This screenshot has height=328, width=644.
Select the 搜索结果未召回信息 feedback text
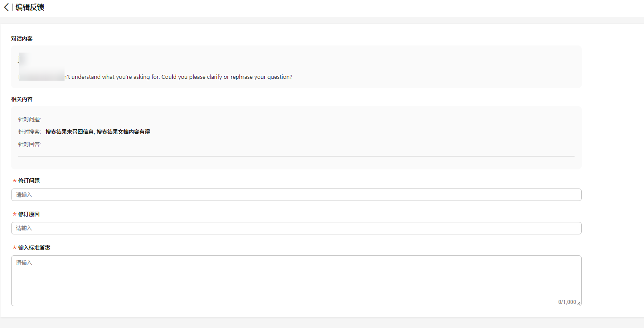pos(69,132)
